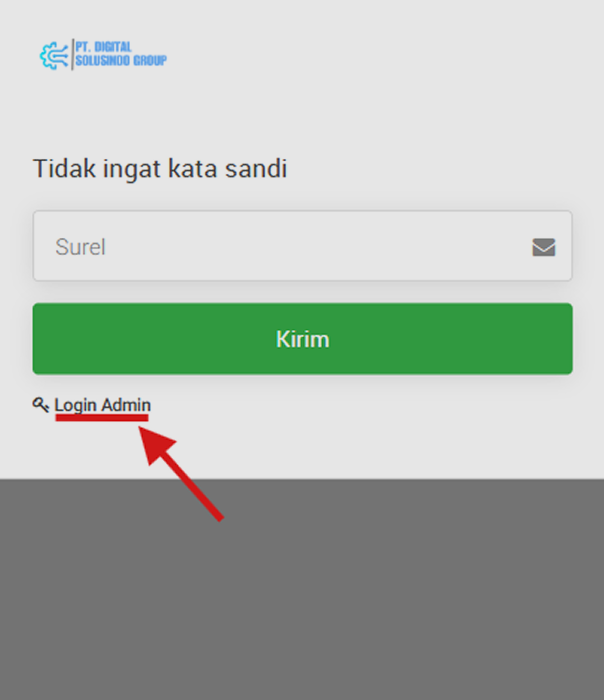Click the word Login in the admin link
The width and height of the screenshot is (604, 700).
pos(75,405)
